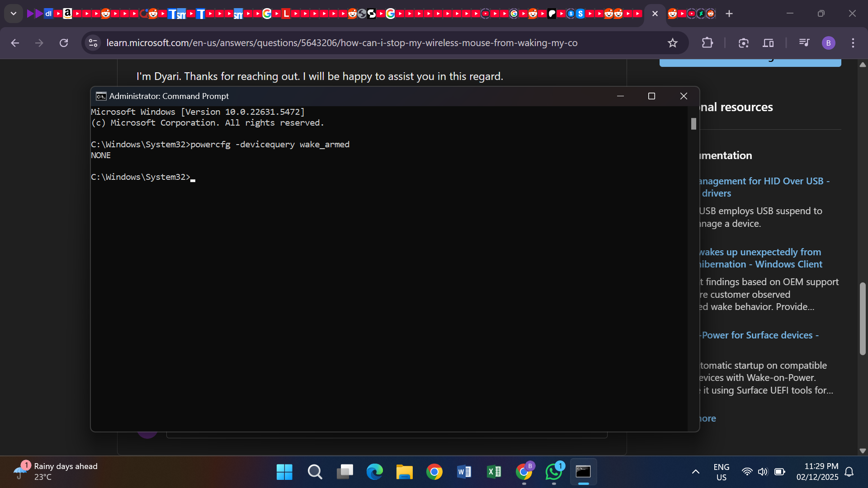Open File Explorer from the taskbar

(405, 472)
